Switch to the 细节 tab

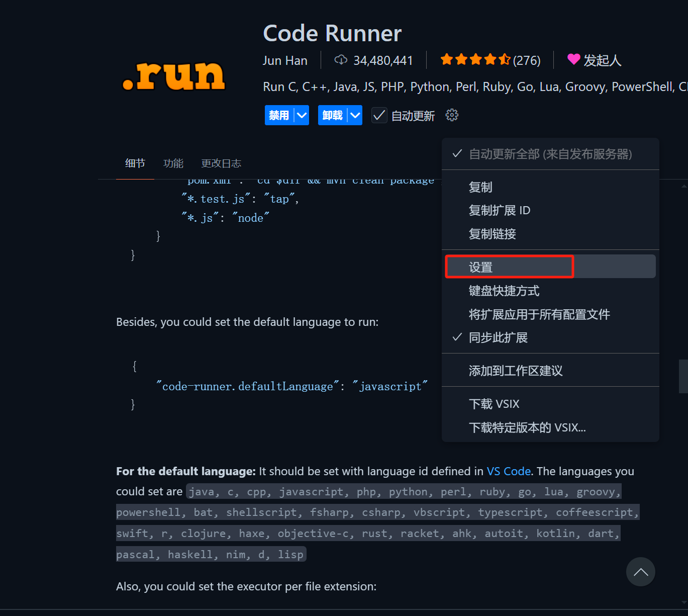point(135,163)
